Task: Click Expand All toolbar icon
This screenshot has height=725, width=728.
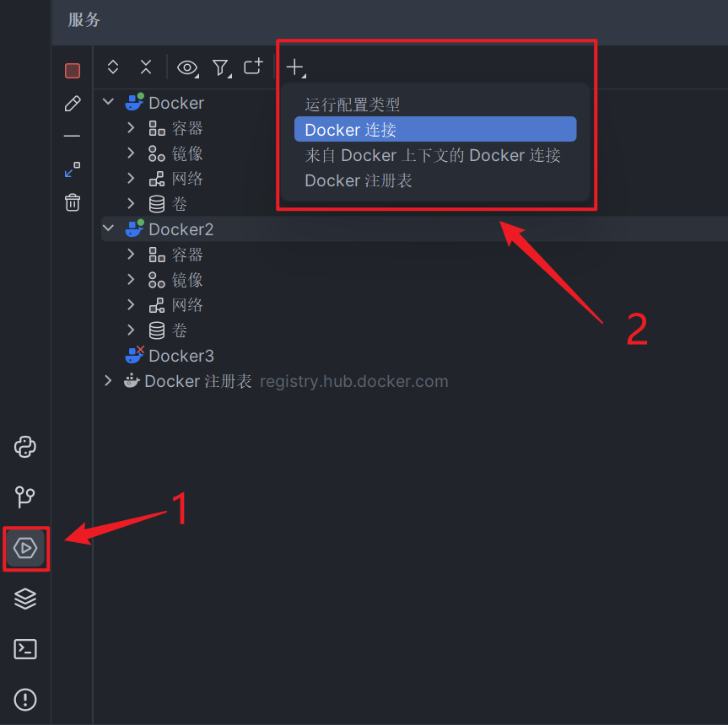Action: tap(113, 67)
